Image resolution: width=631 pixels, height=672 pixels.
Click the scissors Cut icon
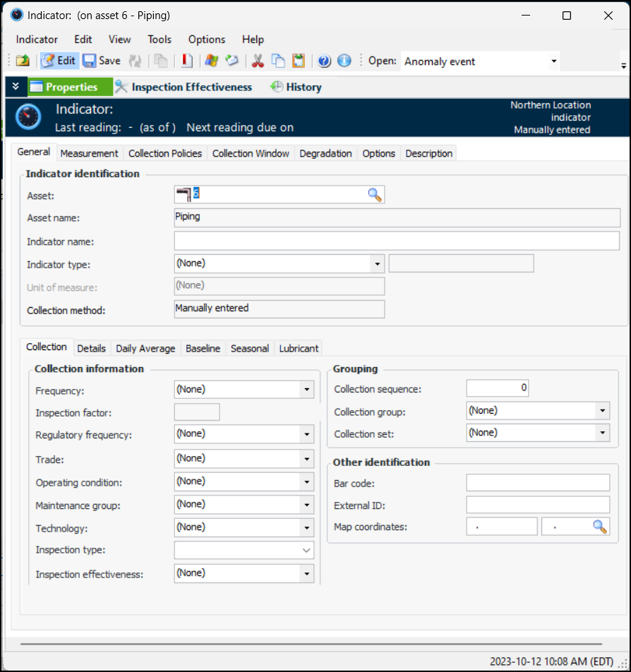coord(258,61)
